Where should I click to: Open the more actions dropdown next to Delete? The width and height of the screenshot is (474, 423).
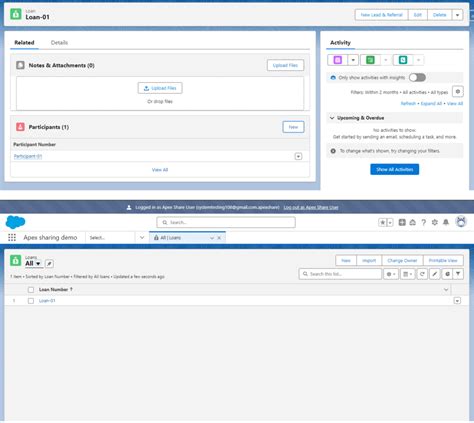coord(457,15)
